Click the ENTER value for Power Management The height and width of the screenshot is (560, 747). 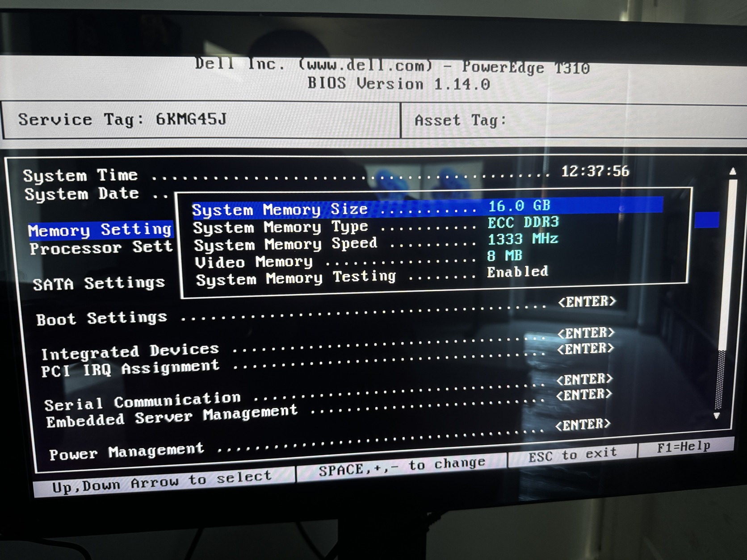583,424
